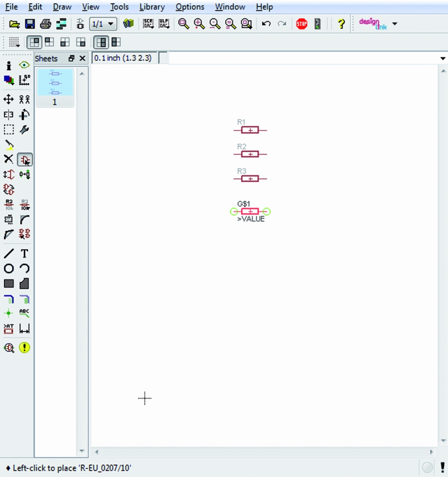
Task: Toggle layout button with top-left quadrant filled
Action: 34,43
